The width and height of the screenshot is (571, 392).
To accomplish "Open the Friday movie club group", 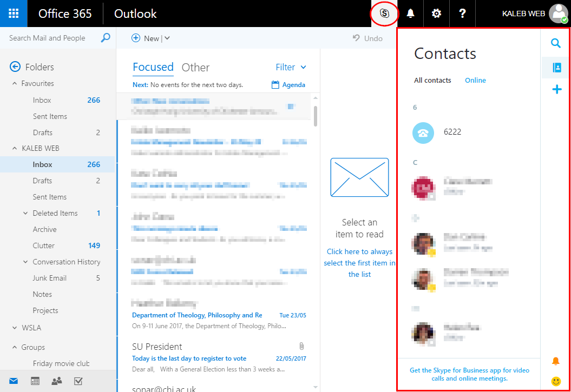I will click(x=61, y=363).
